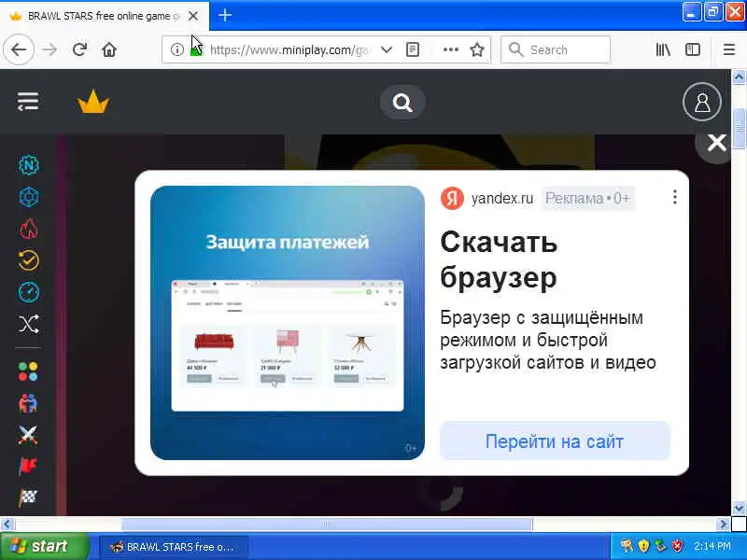Open the multiplayer people icon
Screen dimensions: 747x560
(28, 403)
